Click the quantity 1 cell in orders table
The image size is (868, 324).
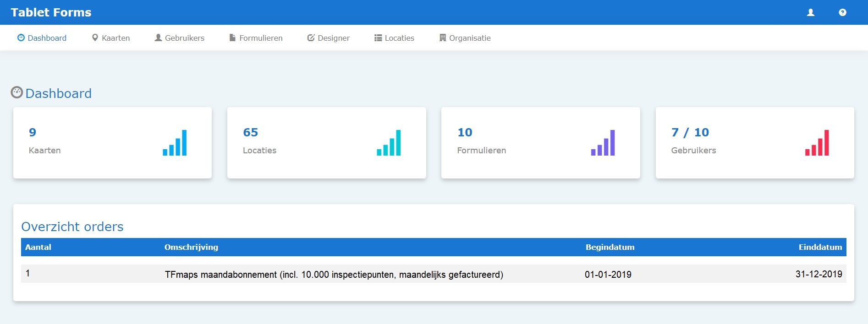pos(28,273)
